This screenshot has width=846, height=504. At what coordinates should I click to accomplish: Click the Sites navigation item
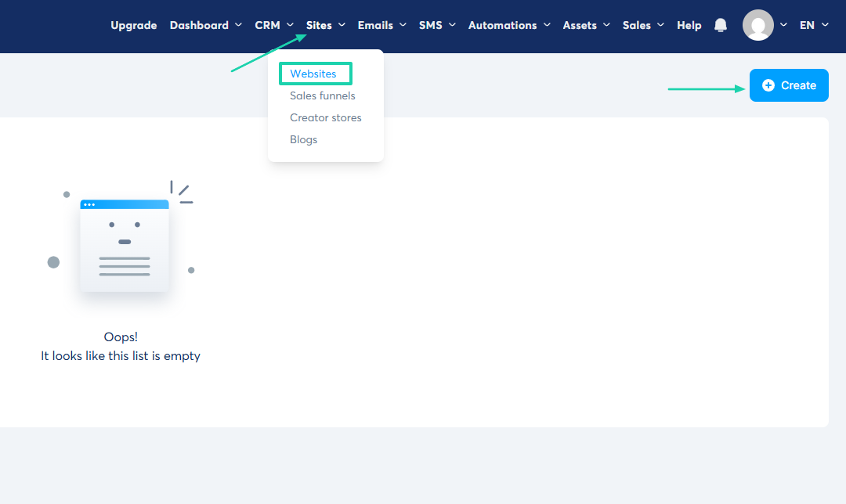[x=319, y=25]
